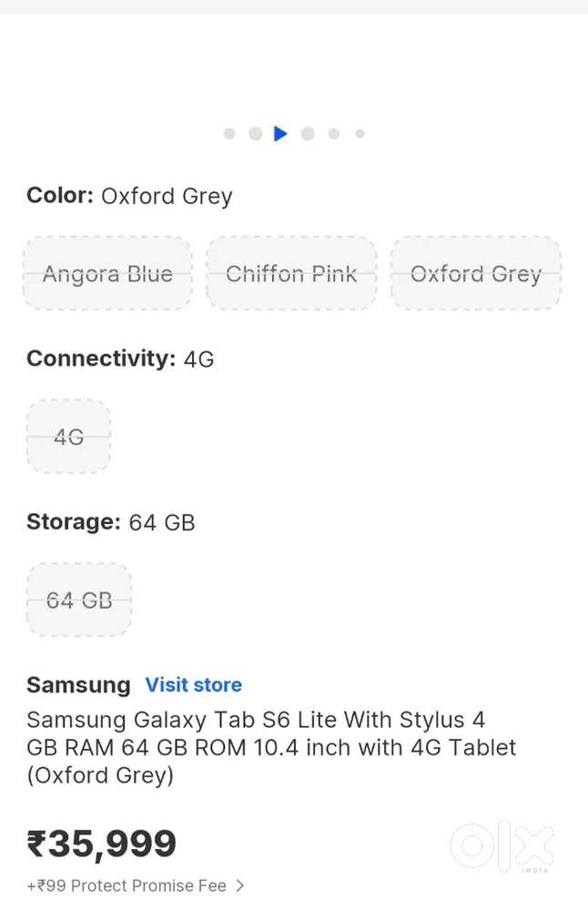Tap the Color: Oxford Grey label
The height and width of the screenshot is (910, 588).
(x=128, y=196)
